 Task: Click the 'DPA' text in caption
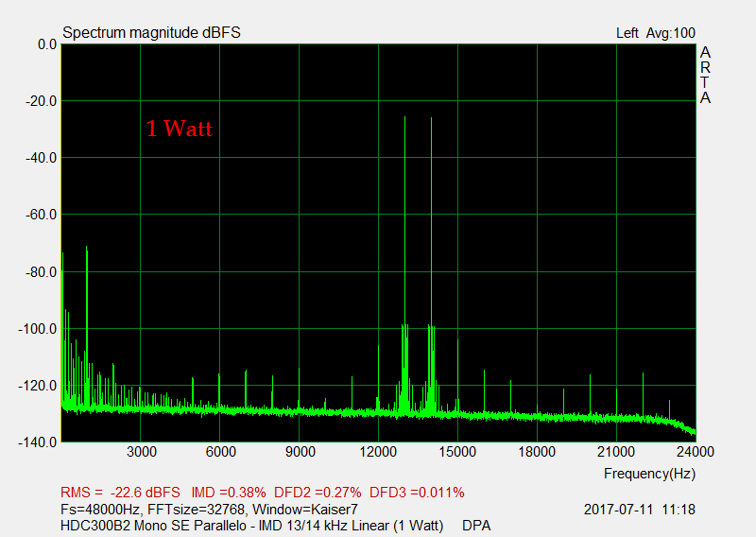[x=476, y=526]
